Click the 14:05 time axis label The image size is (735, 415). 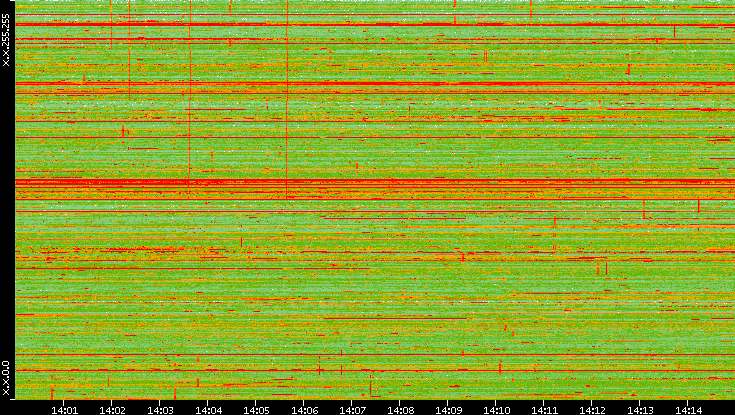[256, 410]
